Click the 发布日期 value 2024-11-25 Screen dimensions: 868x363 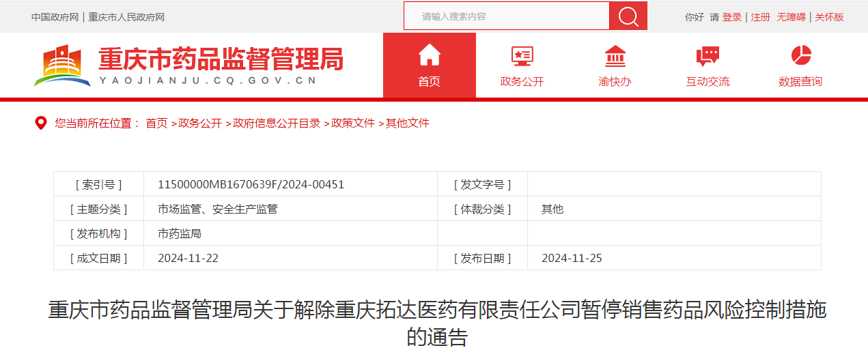pos(572,259)
